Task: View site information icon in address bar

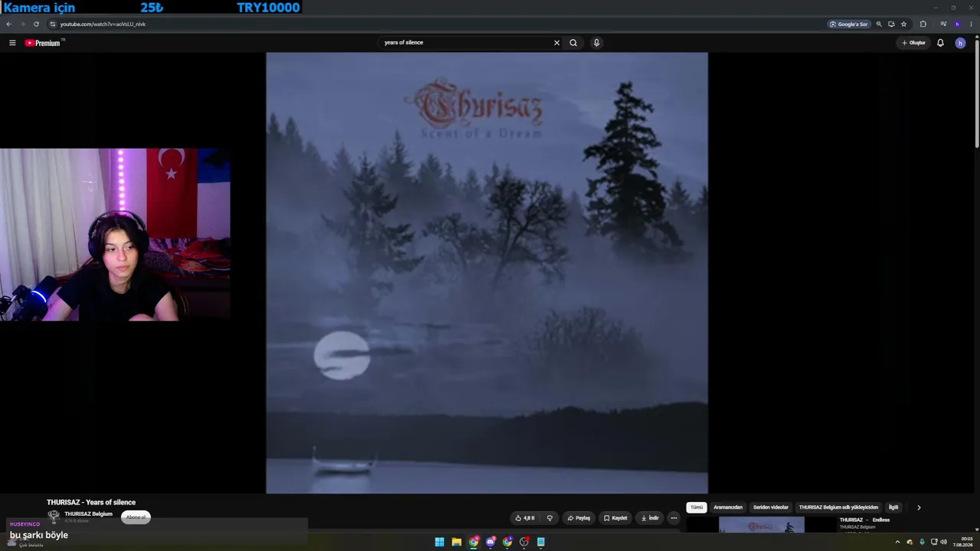Action: tap(53, 24)
